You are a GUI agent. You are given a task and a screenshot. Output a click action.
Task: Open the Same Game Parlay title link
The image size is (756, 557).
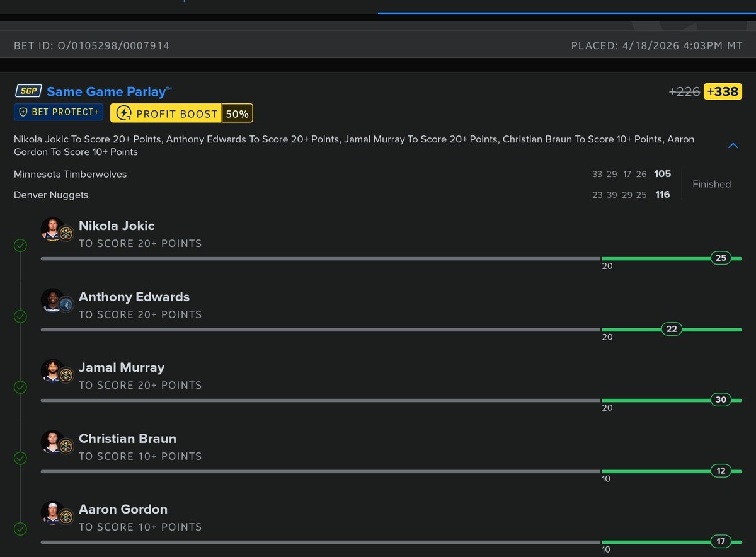(109, 92)
